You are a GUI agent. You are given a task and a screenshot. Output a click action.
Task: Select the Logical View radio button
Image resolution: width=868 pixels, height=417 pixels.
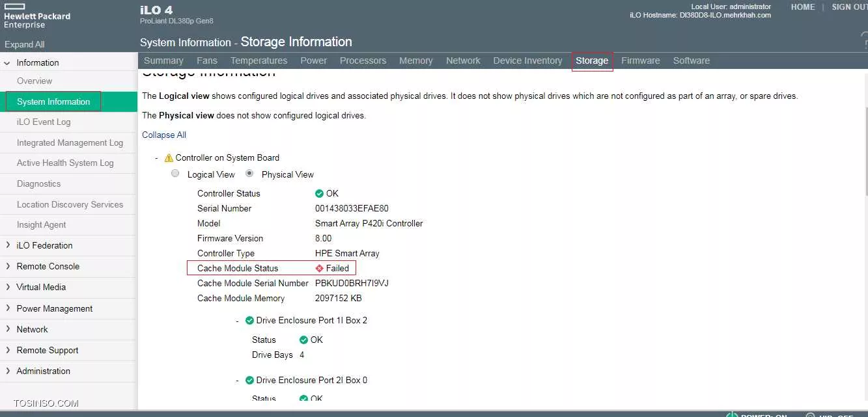175,174
